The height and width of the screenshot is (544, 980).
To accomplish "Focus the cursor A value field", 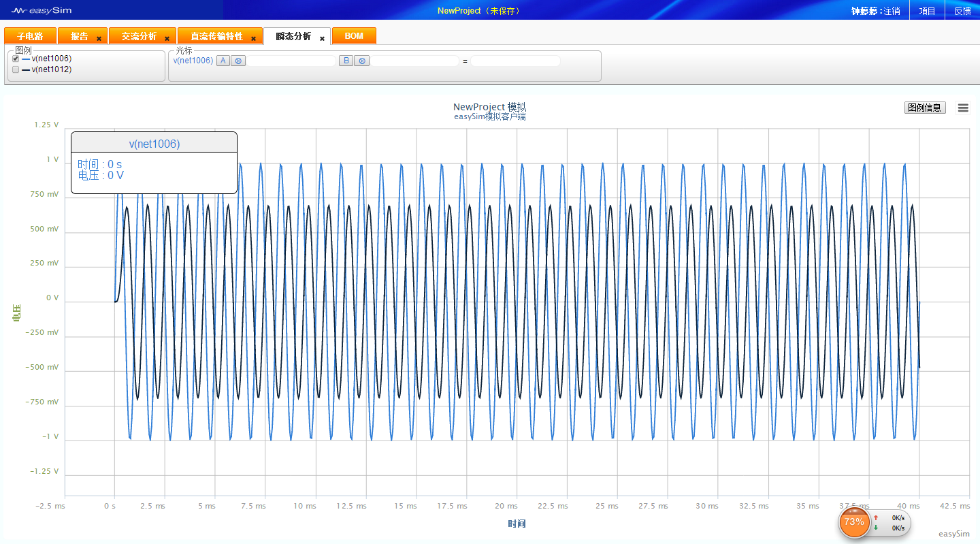I will click(291, 61).
